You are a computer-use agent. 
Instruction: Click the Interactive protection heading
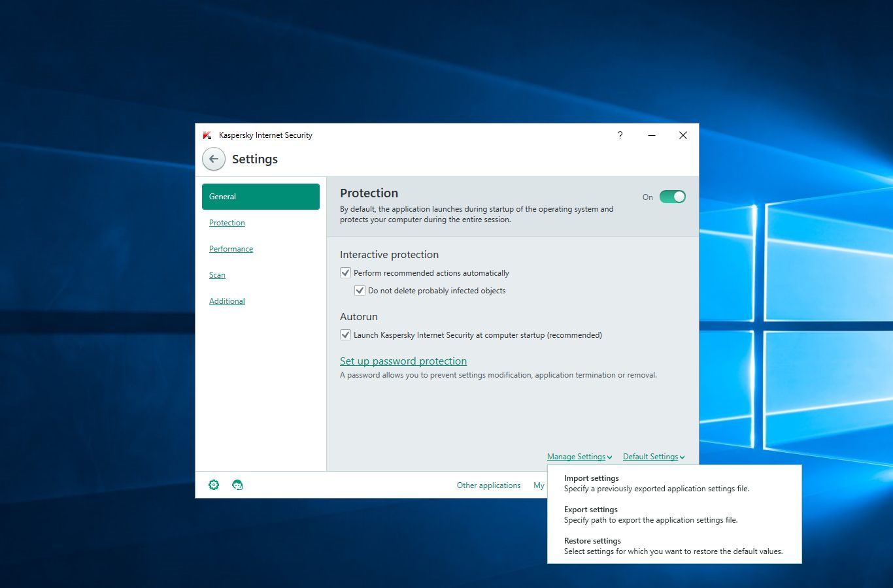(x=389, y=255)
